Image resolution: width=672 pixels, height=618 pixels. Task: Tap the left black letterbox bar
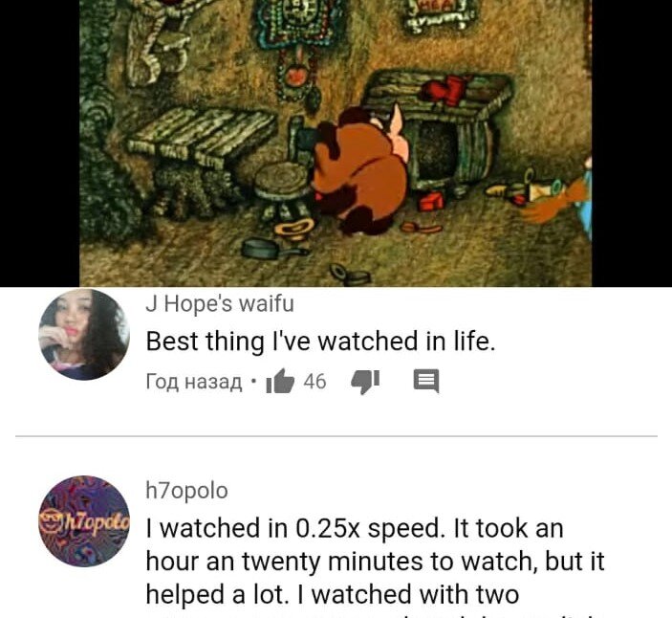click(x=39, y=143)
